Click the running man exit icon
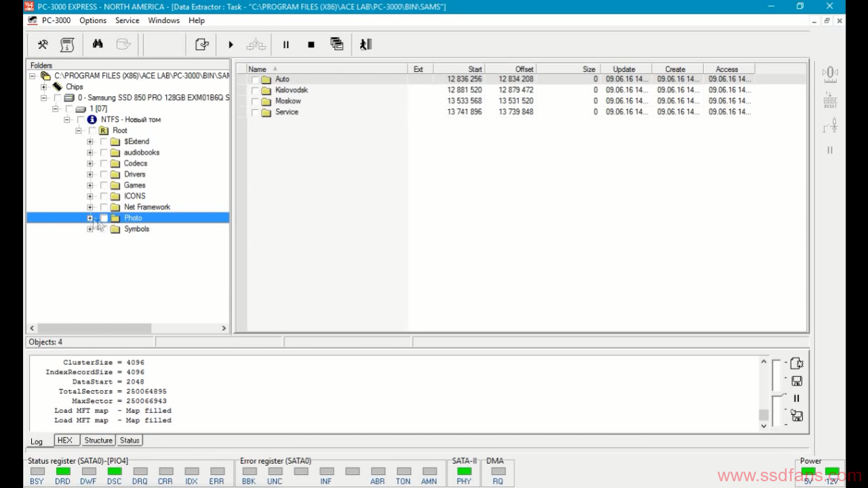The height and width of the screenshot is (488, 868). [x=366, y=45]
